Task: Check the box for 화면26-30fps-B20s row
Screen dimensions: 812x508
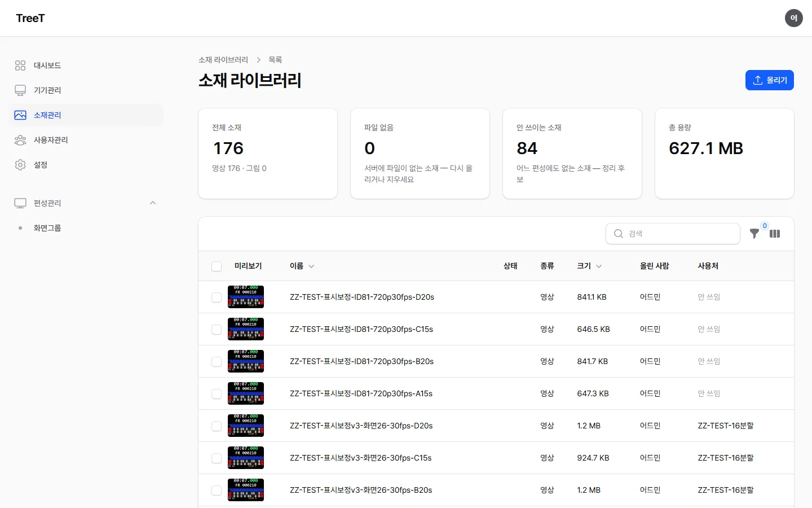Action: [217, 491]
